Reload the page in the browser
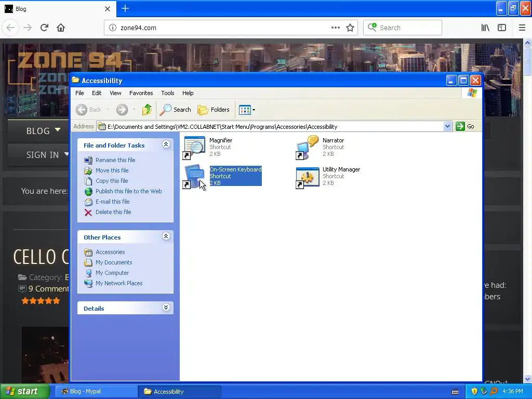The width and height of the screenshot is (532, 399). (x=45, y=28)
